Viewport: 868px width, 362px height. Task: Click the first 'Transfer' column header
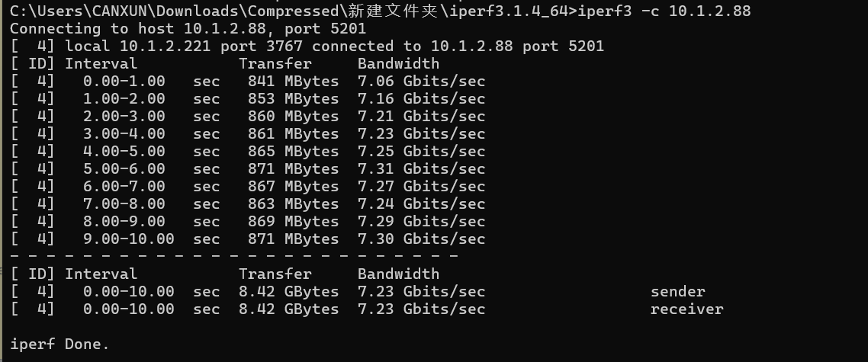click(x=275, y=64)
